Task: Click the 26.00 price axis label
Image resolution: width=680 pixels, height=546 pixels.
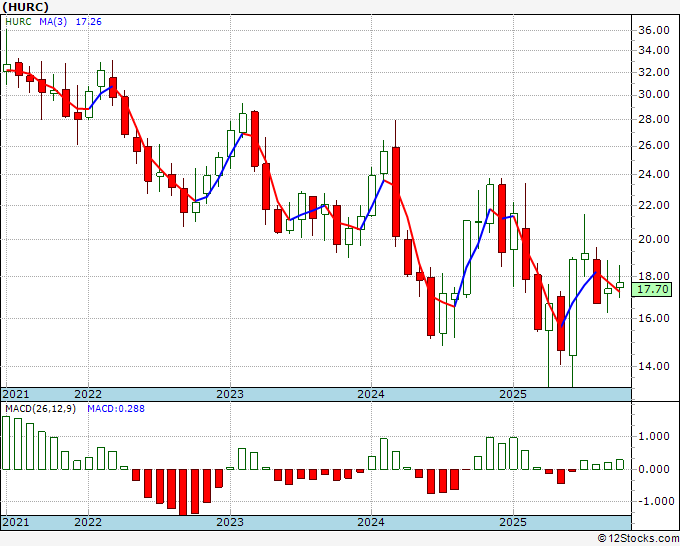Action: click(x=654, y=145)
